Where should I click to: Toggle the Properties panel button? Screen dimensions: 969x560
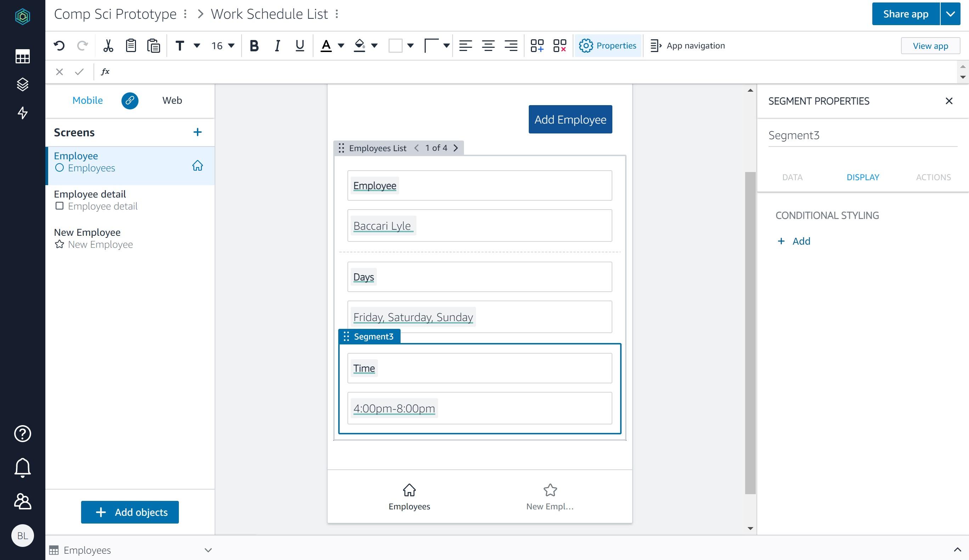(x=607, y=46)
